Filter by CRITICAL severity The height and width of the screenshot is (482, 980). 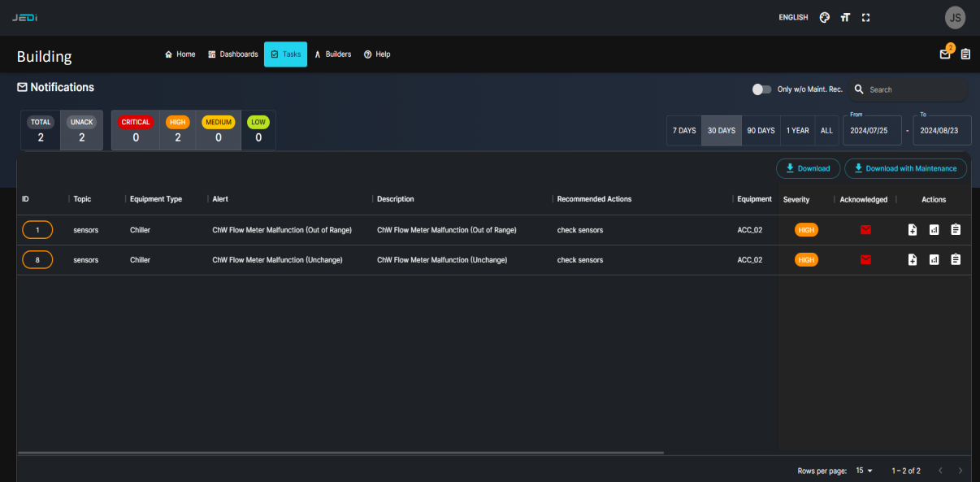click(136, 130)
